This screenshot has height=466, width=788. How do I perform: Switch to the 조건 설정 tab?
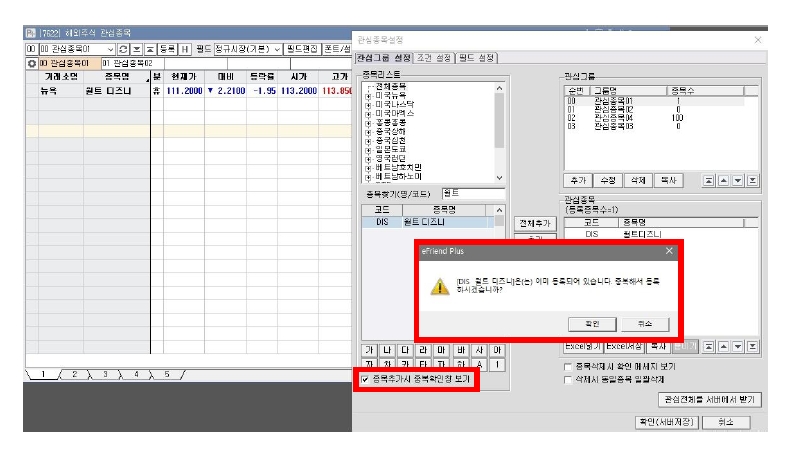(434, 58)
